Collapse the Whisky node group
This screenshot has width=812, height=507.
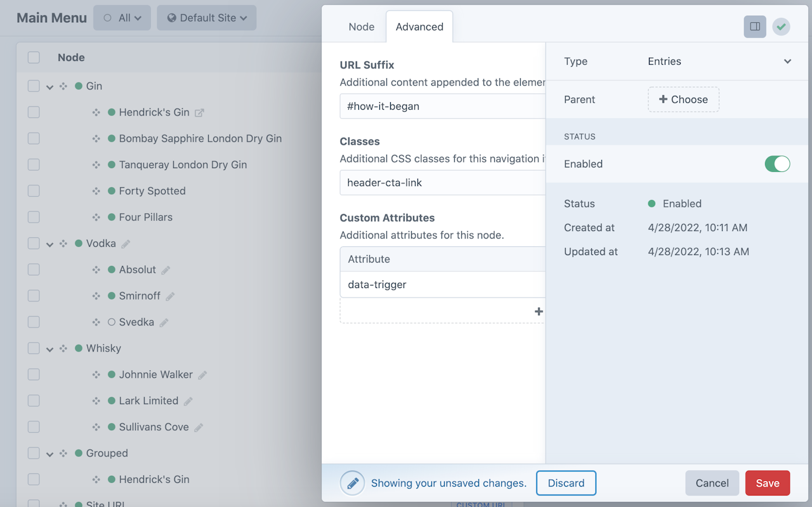pos(49,349)
